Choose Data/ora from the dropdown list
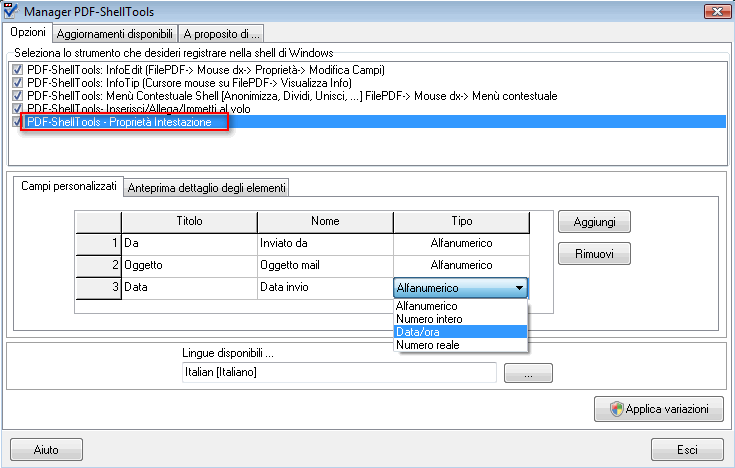735x468 pixels. [x=461, y=332]
